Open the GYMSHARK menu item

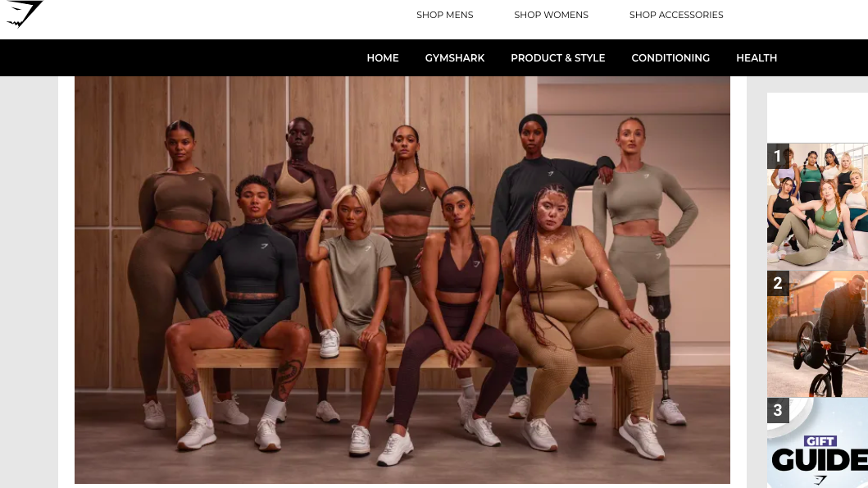coord(454,57)
